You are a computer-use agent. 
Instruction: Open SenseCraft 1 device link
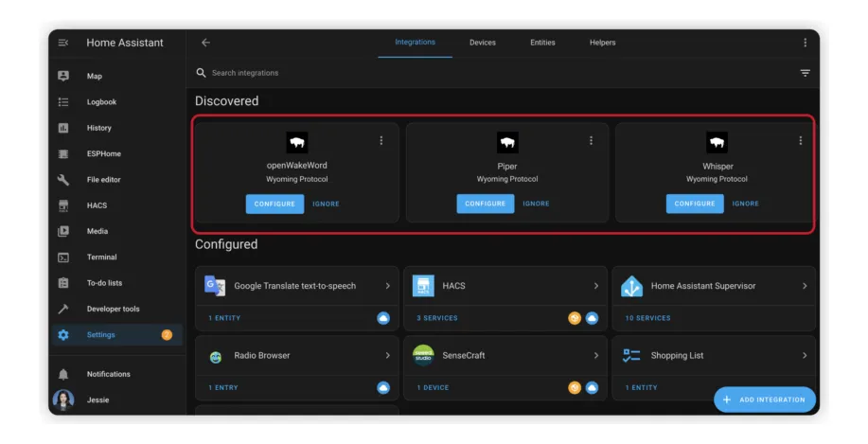[x=433, y=388]
